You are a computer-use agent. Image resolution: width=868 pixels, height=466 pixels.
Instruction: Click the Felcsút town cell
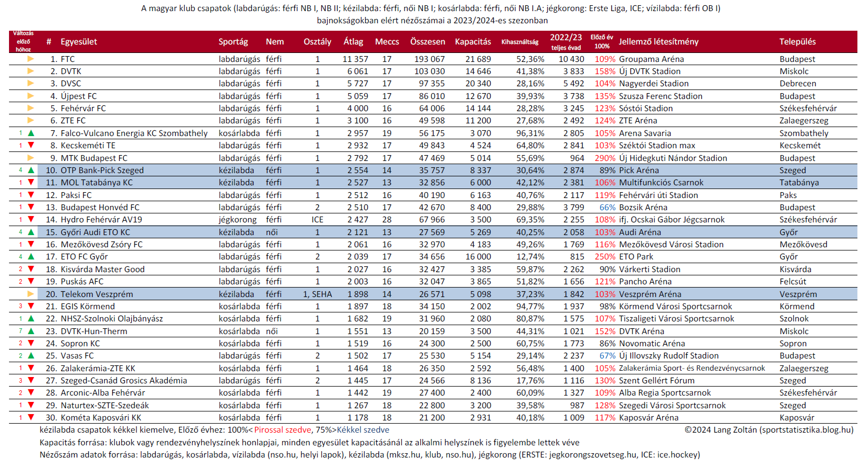click(793, 281)
